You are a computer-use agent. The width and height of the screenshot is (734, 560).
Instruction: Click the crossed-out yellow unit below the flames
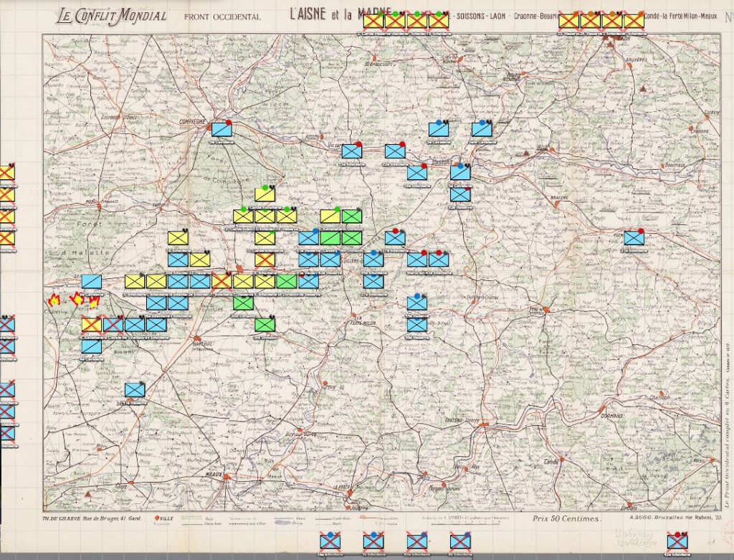pyautogui.click(x=91, y=325)
